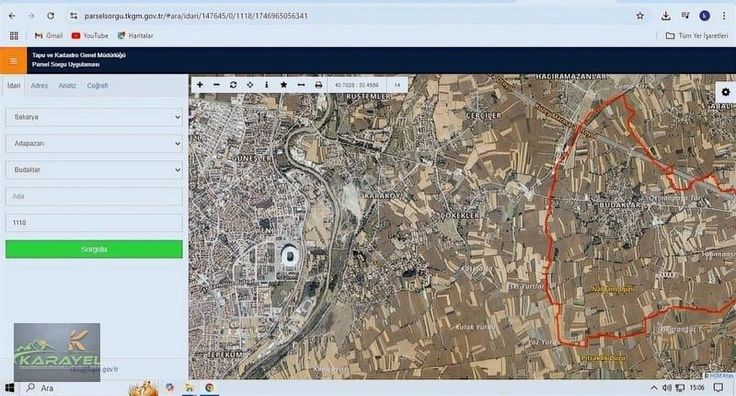The height and width of the screenshot is (396, 736).
Task: Expand the Adapazarı district dropdown
Action: (x=94, y=143)
